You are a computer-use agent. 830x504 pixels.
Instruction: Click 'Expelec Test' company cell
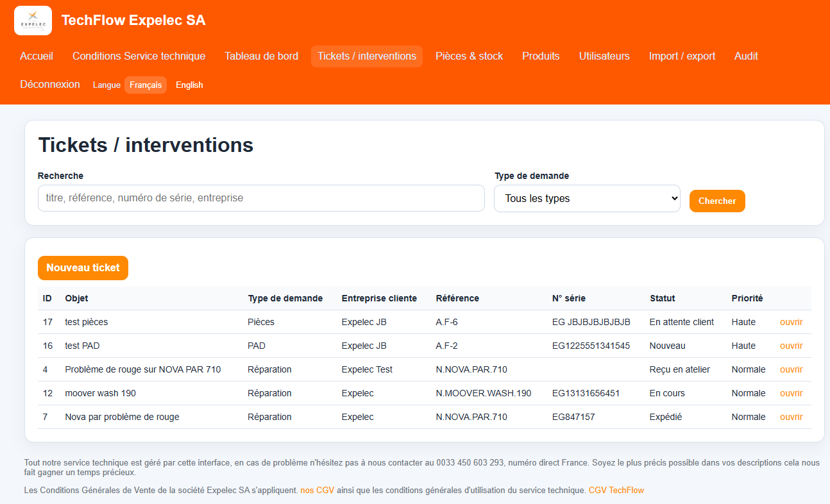368,369
